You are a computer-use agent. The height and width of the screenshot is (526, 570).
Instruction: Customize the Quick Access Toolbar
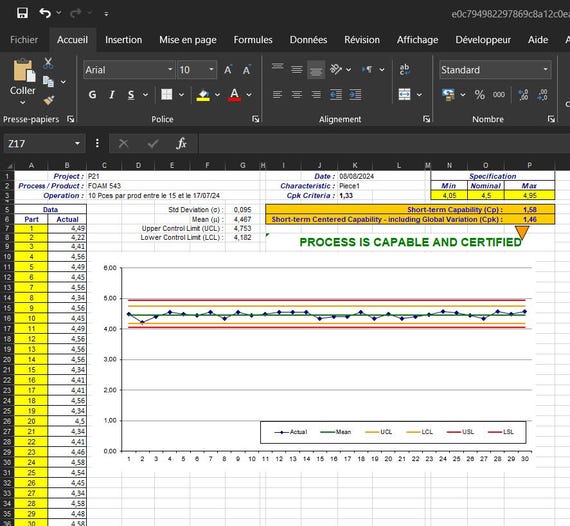tap(106, 14)
